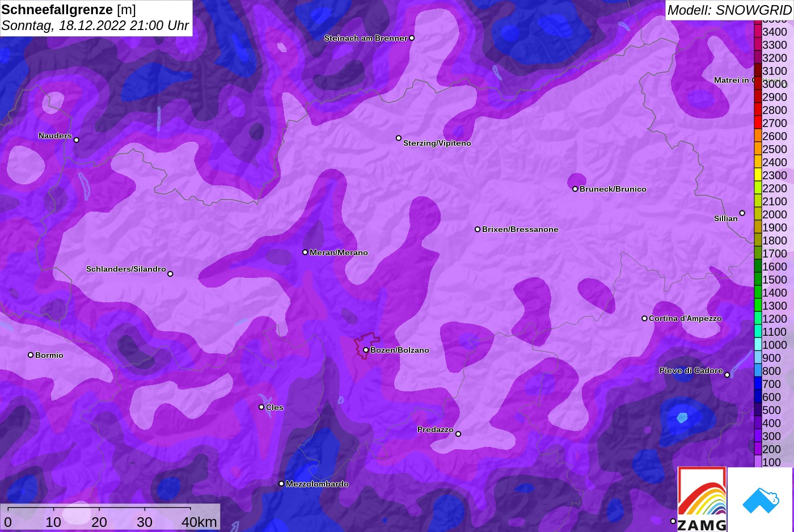This screenshot has width=794, height=532.
Task: Click the olive 1800 legend swatch
Action: (758, 240)
